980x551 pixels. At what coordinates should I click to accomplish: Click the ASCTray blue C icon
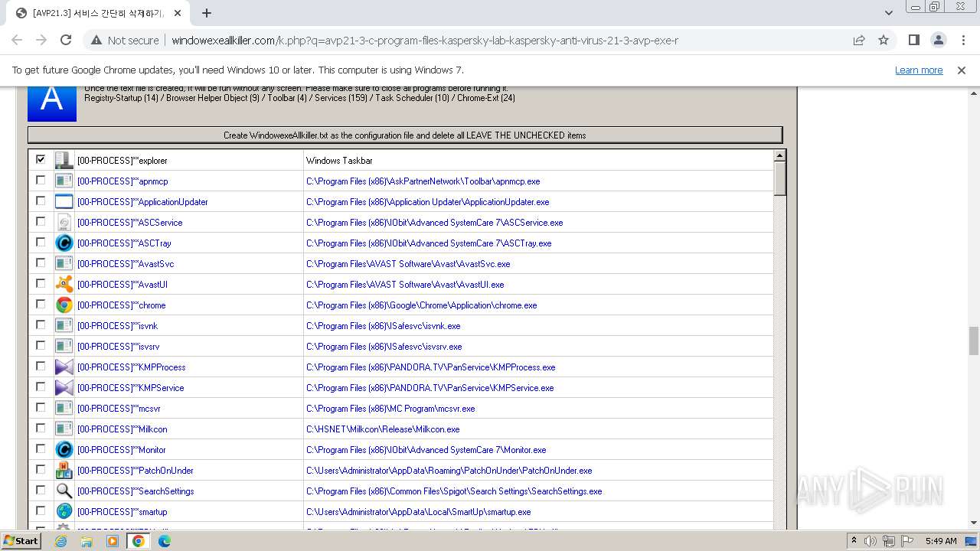(64, 243)
